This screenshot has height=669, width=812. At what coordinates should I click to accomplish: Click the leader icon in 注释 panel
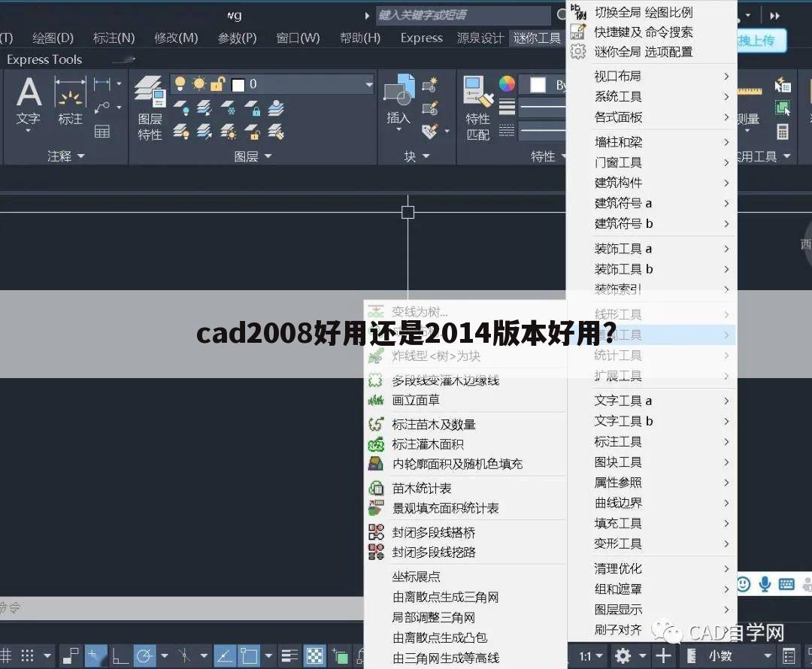tap(102, 107)
